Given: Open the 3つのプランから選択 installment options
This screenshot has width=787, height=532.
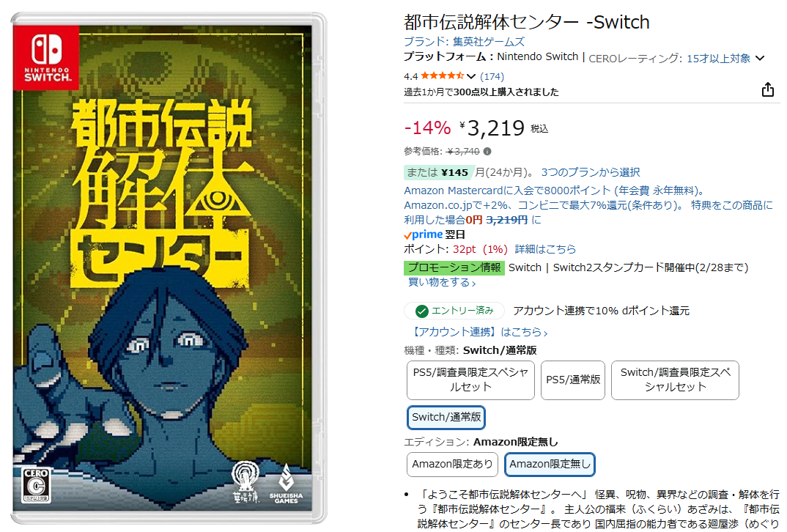Looking at the screenshot, I should click(x=591, y=172).
